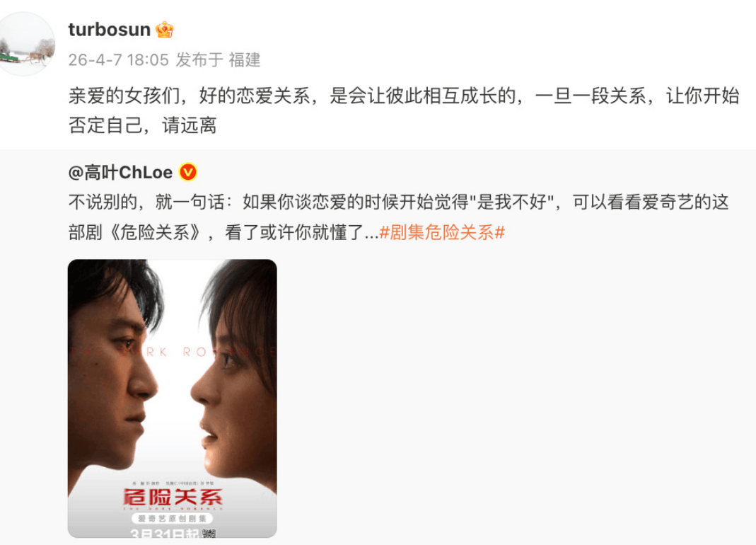This screenshot has width=756, height=545.
Task: Click the QR code on the poster
Action: click(x=209, y=533)
